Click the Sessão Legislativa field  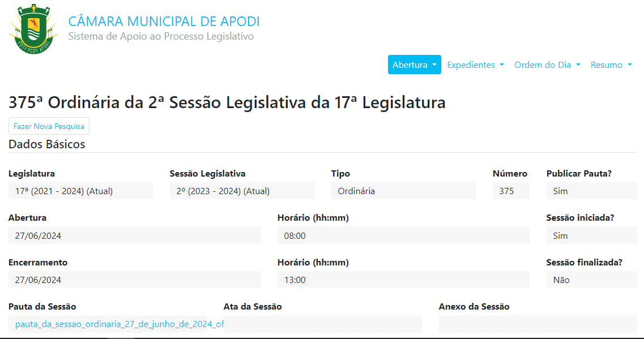(x=242, y=191)
